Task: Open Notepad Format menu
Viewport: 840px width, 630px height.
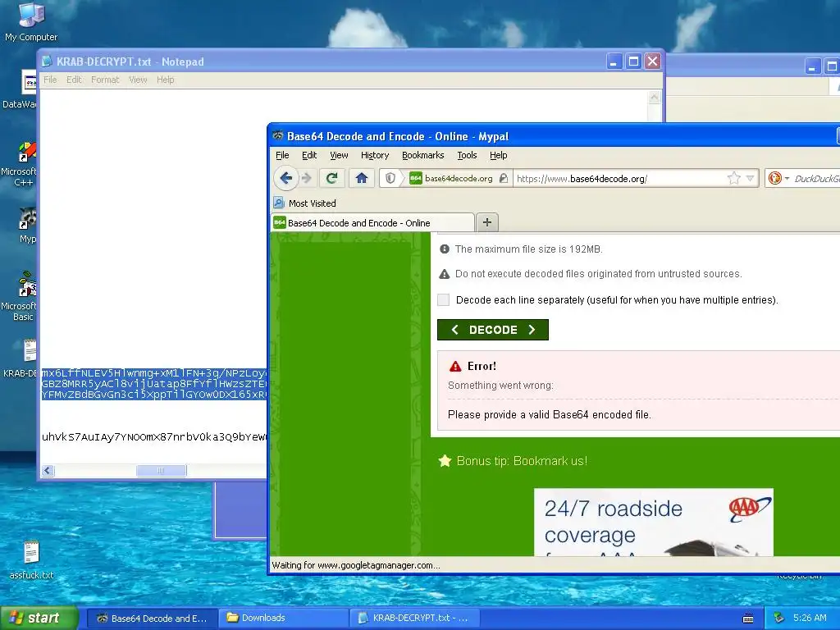Action: tap(105, 80)
